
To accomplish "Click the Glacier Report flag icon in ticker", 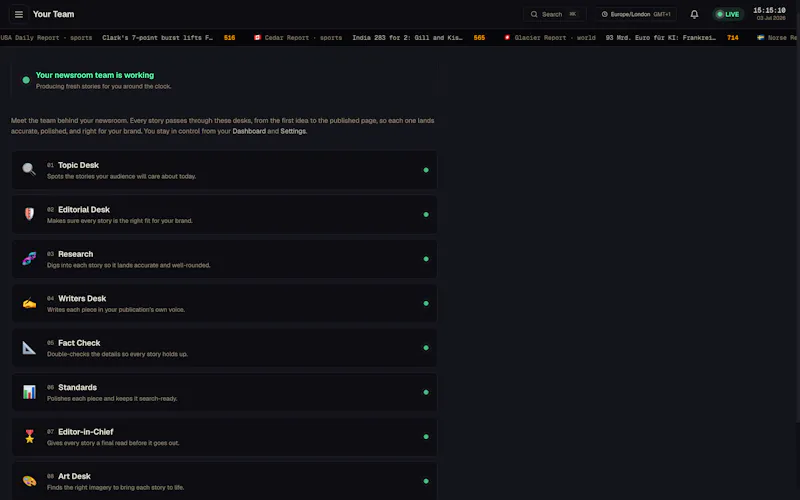I will tap(507, 37).
